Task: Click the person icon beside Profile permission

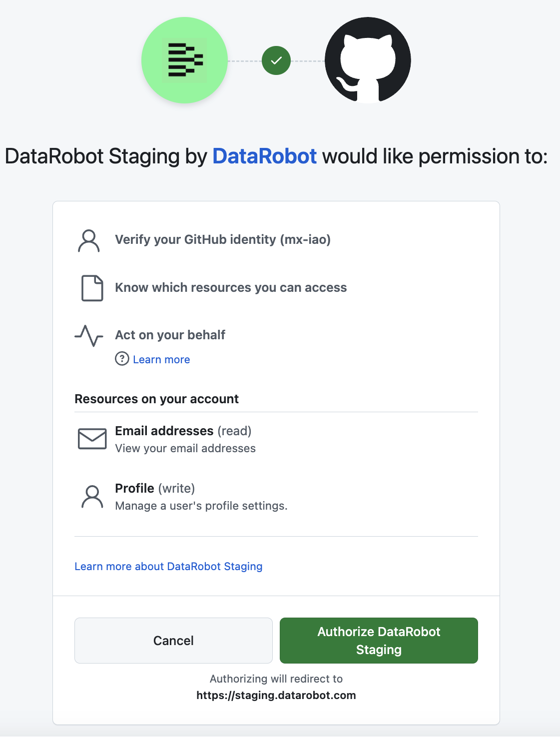Action: click(x=92, y=497)
